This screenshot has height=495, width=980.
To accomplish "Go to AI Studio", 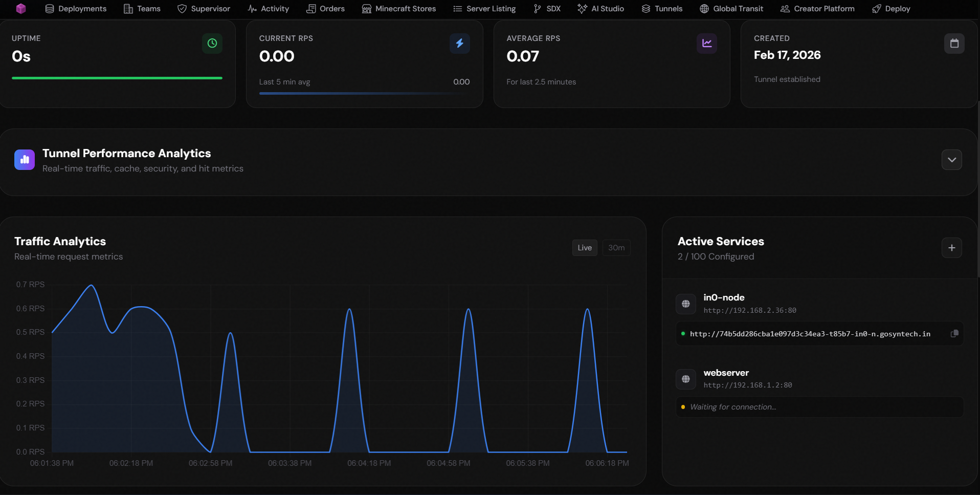I will coord(600,9).
